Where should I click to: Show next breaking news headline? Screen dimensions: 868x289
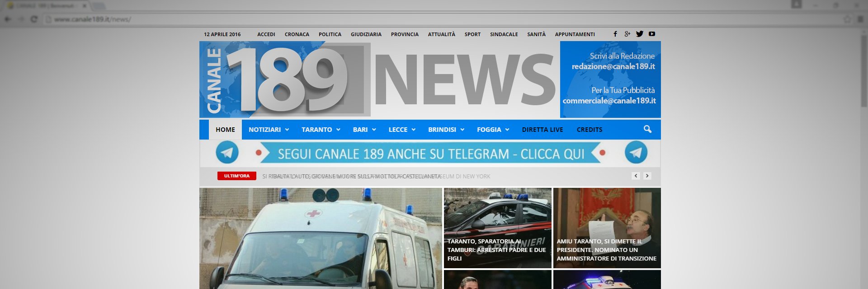[x=647, y=176]
